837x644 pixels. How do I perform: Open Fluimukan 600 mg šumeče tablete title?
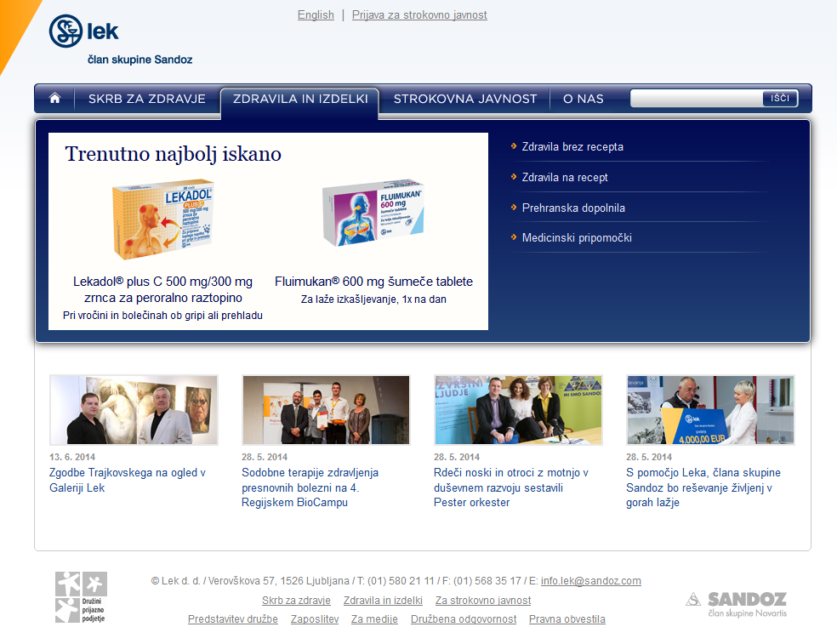373,282
